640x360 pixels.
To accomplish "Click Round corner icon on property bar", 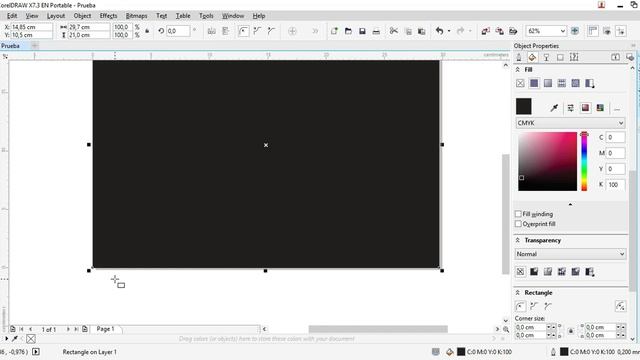I will tap(243, 31).
